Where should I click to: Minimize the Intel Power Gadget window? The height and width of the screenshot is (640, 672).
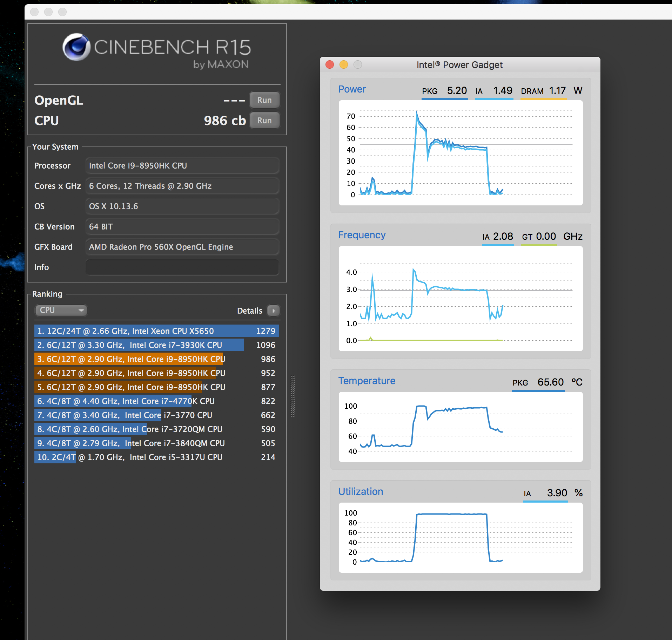tap(344, 65)
